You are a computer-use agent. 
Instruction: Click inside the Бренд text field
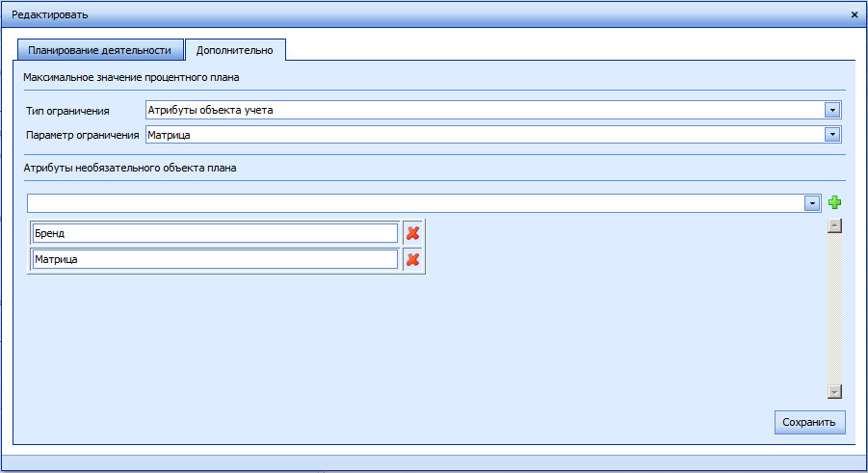(214, 233)
